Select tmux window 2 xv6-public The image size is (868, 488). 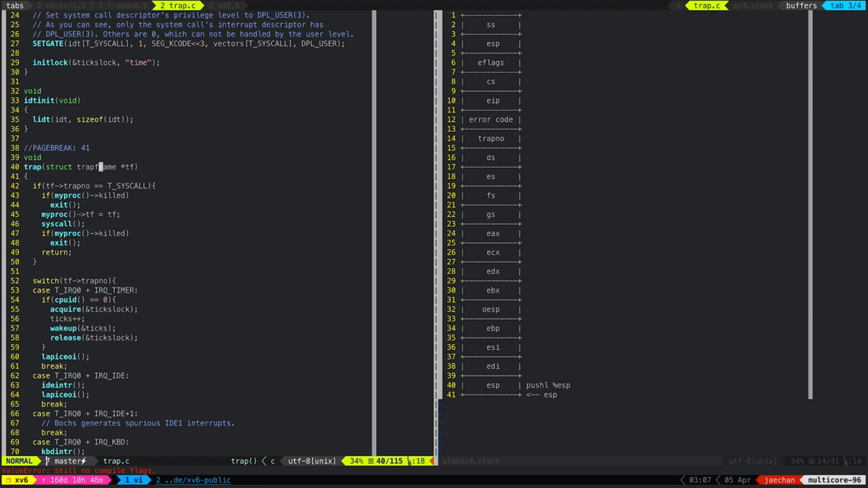pyautogui.click(x=193, y=480)
